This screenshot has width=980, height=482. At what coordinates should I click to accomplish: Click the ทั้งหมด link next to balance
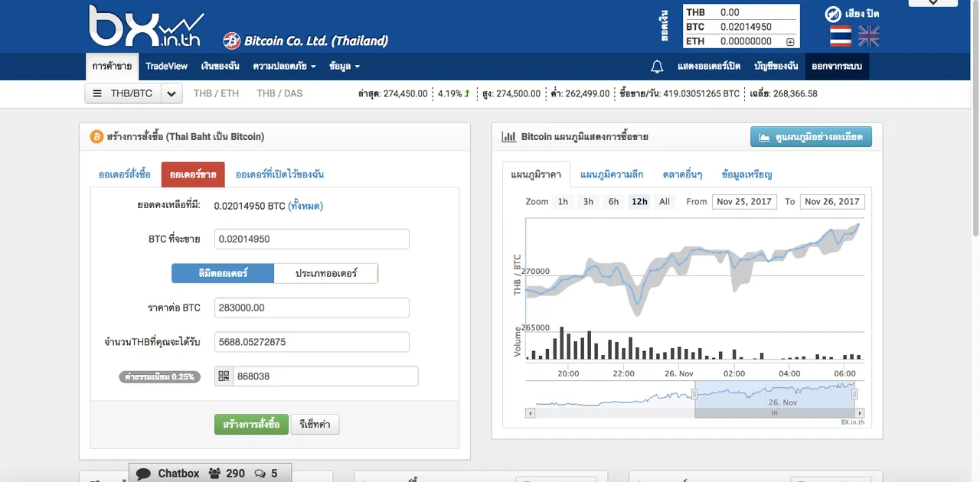pyautogui.click(x=305, y=206)
